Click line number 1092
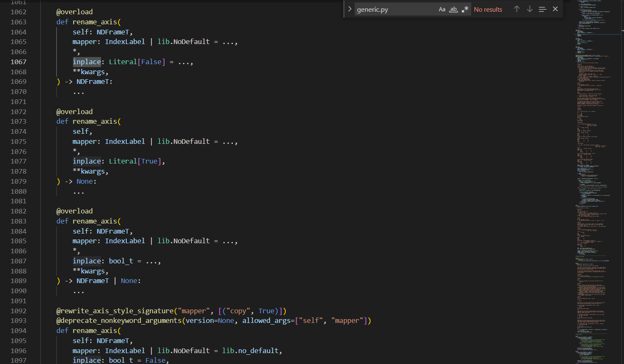This screenshot has height=364, width=624. pyautogui.click(x=18, y=311)
